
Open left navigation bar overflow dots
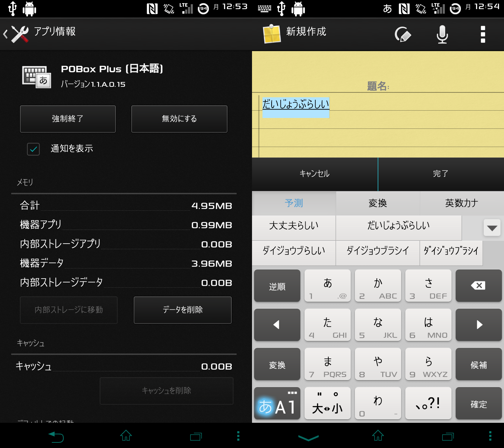click(x=238, y=436)
